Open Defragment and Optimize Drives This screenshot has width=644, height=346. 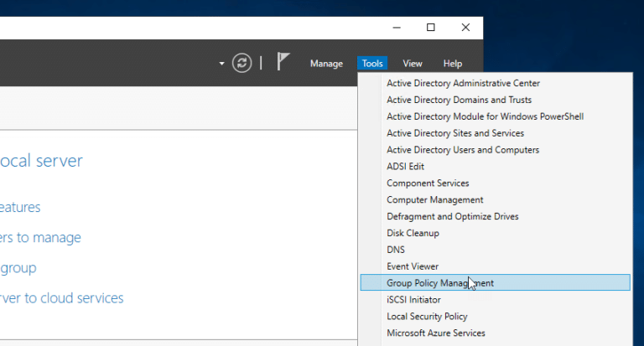pos(452,216)
